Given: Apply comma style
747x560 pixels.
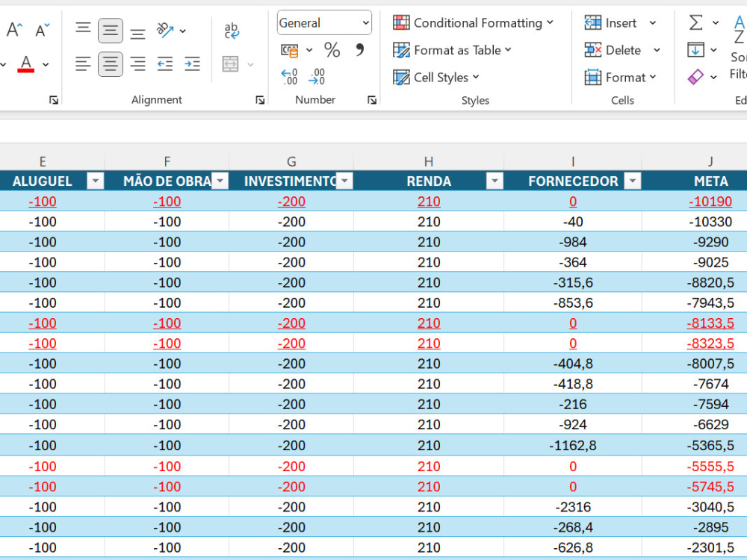Looking at the screenshot, I should click(x=360, y=50).
